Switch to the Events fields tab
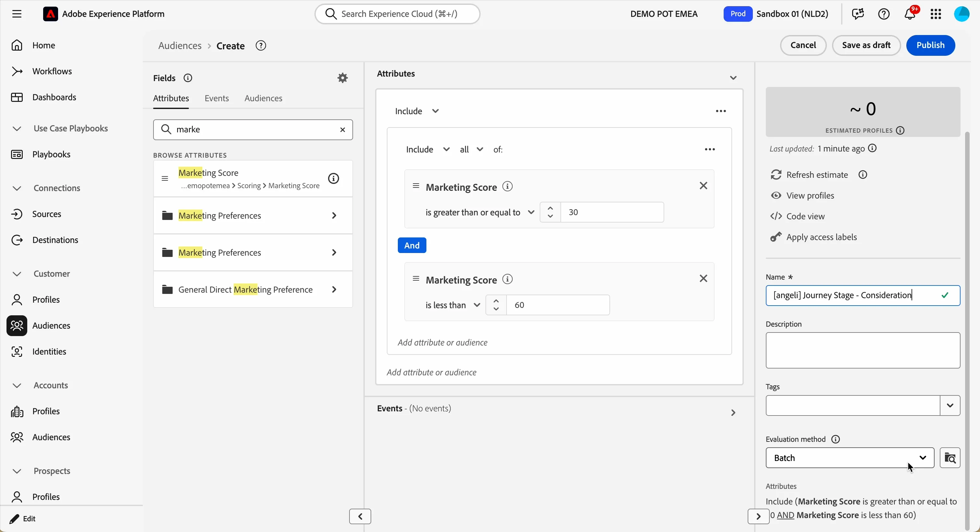Viewport: 980px width, 532px height. (x=217, y=99)
